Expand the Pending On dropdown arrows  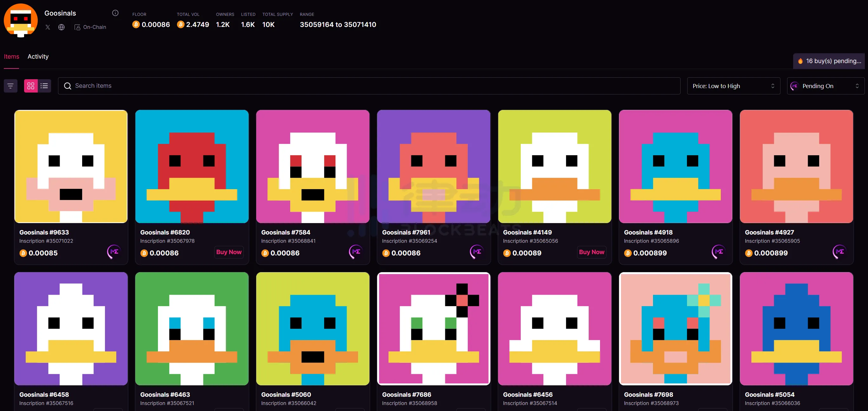pyautogui.click(x=857, y=86)
